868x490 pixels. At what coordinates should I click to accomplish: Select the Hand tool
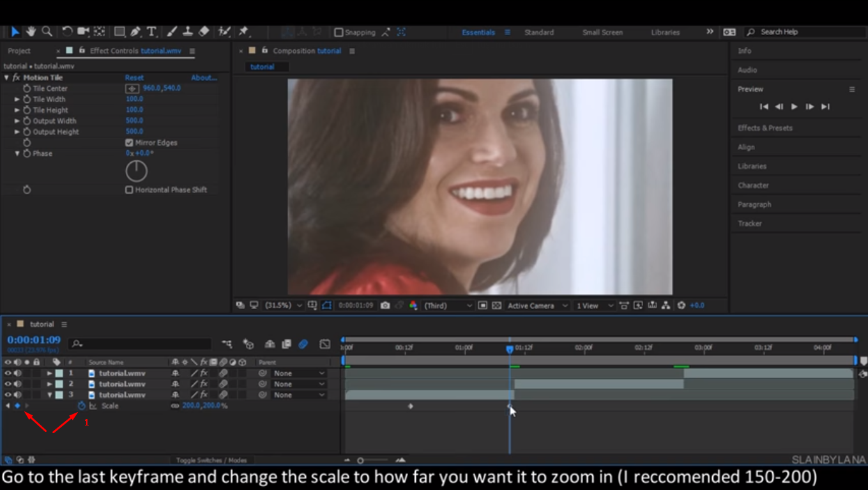[31, 31]
